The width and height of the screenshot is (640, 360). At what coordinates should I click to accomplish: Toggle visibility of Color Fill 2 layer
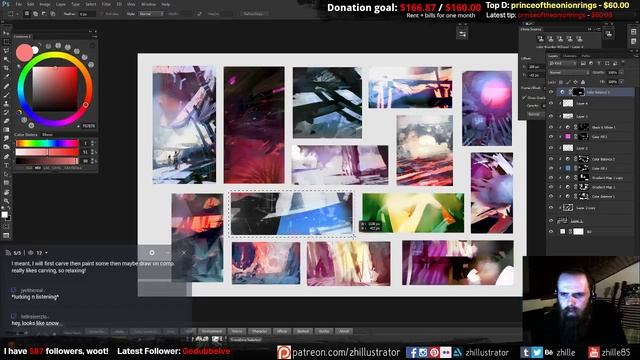click(x=551, y=137)
